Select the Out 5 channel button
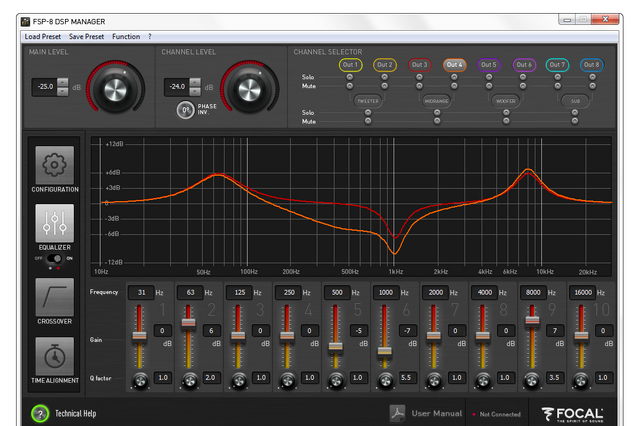 (x=489, y=64)
